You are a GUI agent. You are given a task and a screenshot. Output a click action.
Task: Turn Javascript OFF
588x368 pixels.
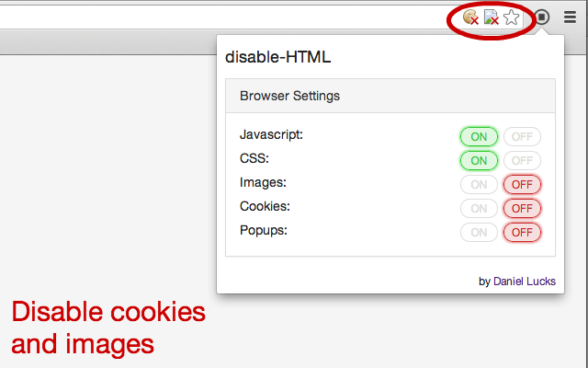tap(522, 137)
